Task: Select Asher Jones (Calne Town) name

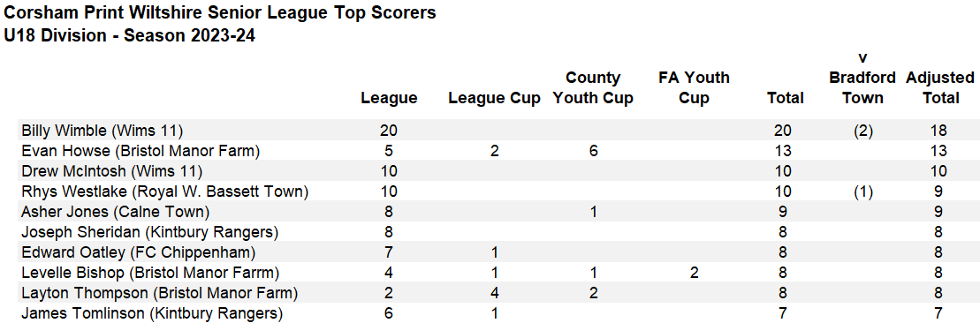Action: (115, 212)
